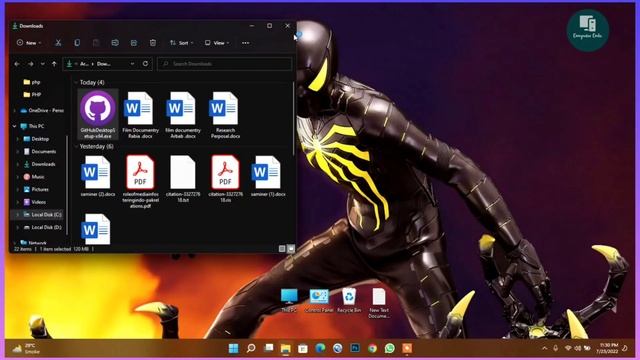Select citation .txt blank document file

182,179
